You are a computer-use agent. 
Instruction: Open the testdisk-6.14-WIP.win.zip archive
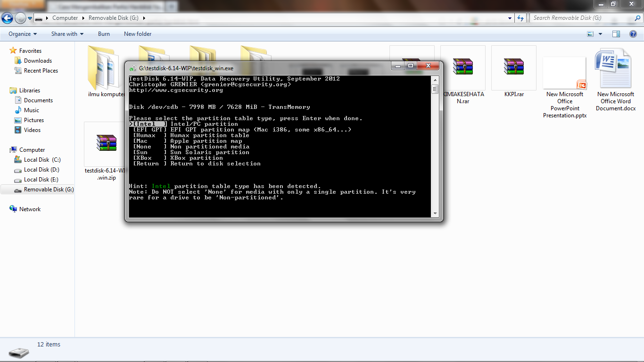click(x=107, y=141)
